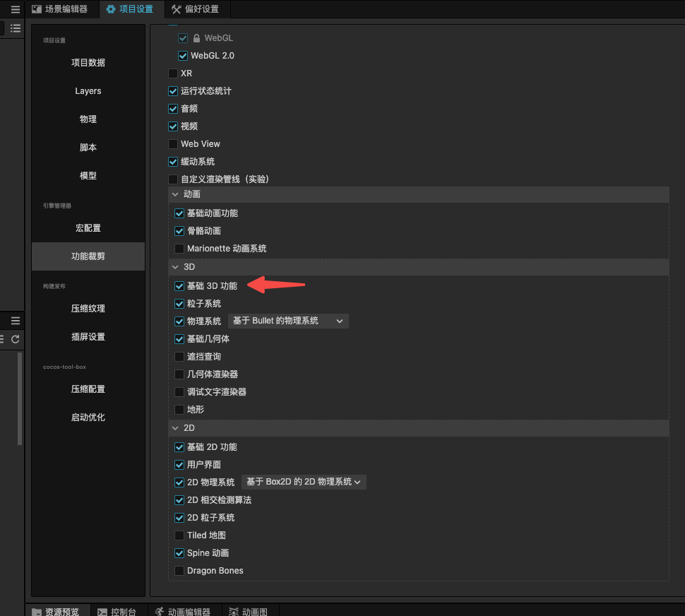Viewport: 685px width, 616px height.
Task: Switch to the 偏好设置 tab
Action: (198, 9)
